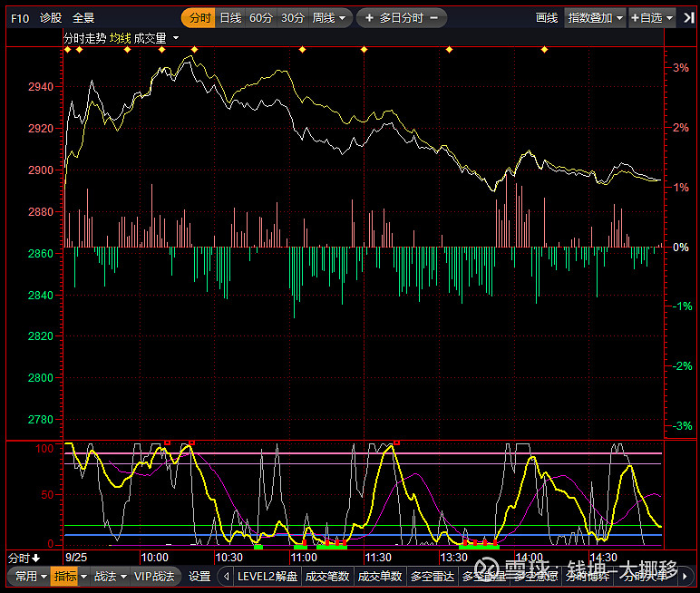Screen dimensions: 700x593
Task: Click plus to add a day to 多日分时
Action: [369, 18]
